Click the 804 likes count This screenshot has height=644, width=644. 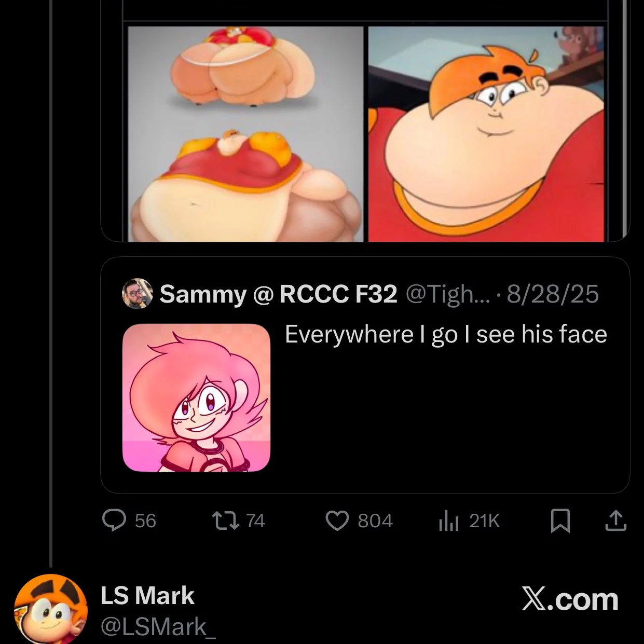pyautogui.click(x=375, y=521)
